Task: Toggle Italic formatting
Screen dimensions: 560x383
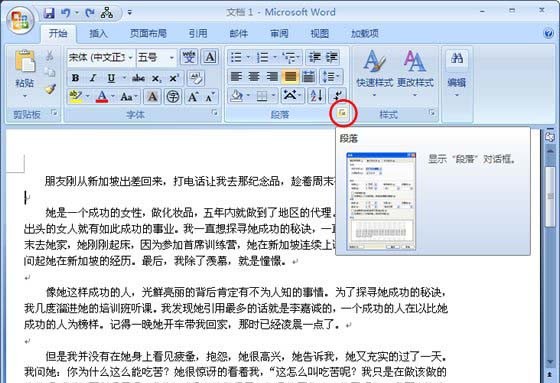Action: pos(93,78)
